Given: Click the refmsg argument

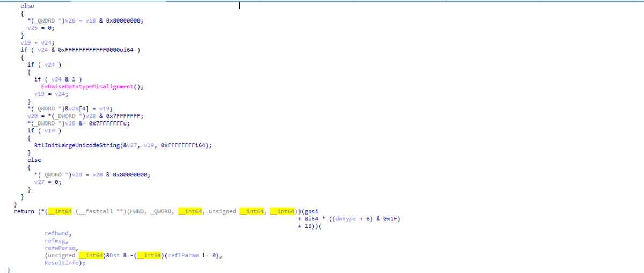Looking at the screenshot, I should tap(56, 241).
